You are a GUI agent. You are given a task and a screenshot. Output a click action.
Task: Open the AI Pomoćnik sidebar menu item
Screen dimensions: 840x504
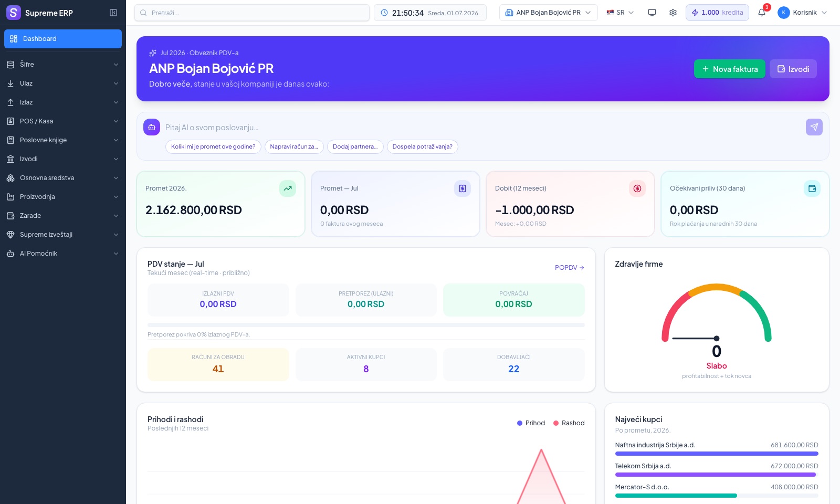pos(63,254)
